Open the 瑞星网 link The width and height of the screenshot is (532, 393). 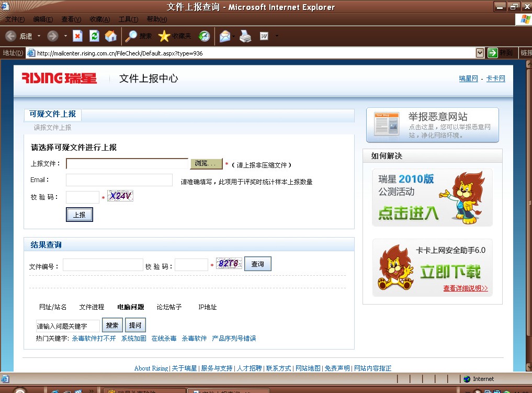click(x=468, y=78)
